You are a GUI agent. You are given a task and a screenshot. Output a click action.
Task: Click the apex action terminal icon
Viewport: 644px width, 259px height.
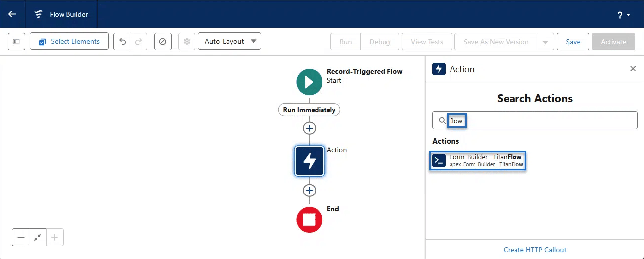[439, 161]
